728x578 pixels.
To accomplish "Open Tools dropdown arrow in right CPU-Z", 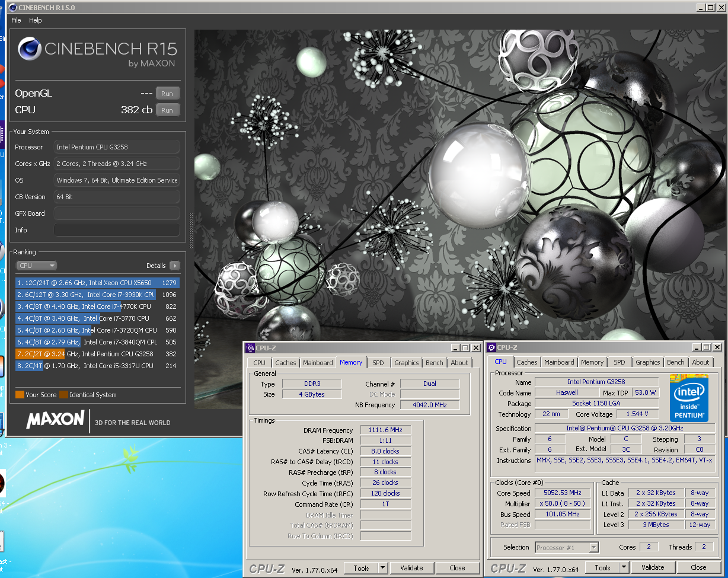I will tap(624, 567).
